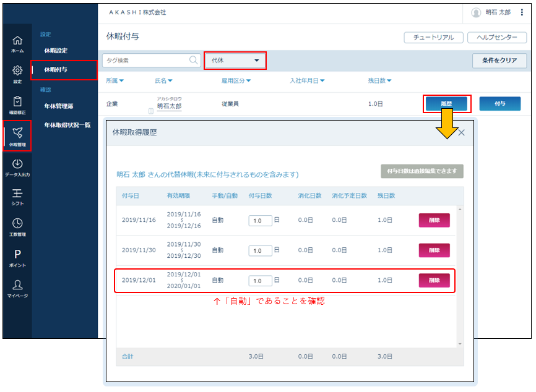Edit 付与日数 field for 2019/12/01

coord(260,281)
